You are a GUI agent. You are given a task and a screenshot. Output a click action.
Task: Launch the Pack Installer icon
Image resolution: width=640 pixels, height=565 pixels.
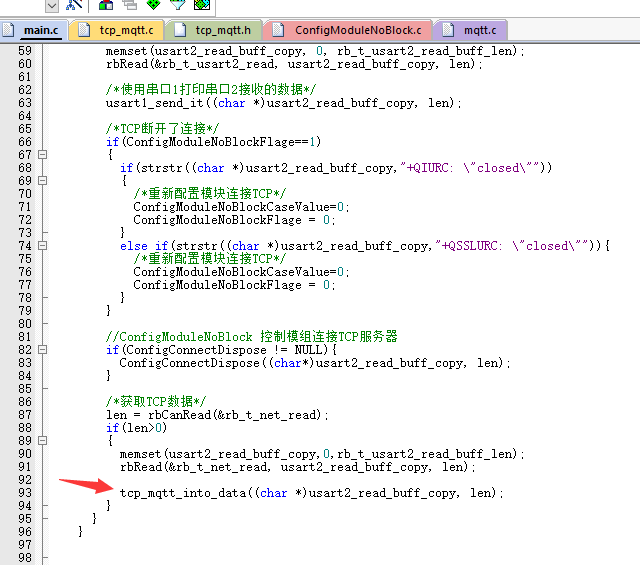coord(201,4)
